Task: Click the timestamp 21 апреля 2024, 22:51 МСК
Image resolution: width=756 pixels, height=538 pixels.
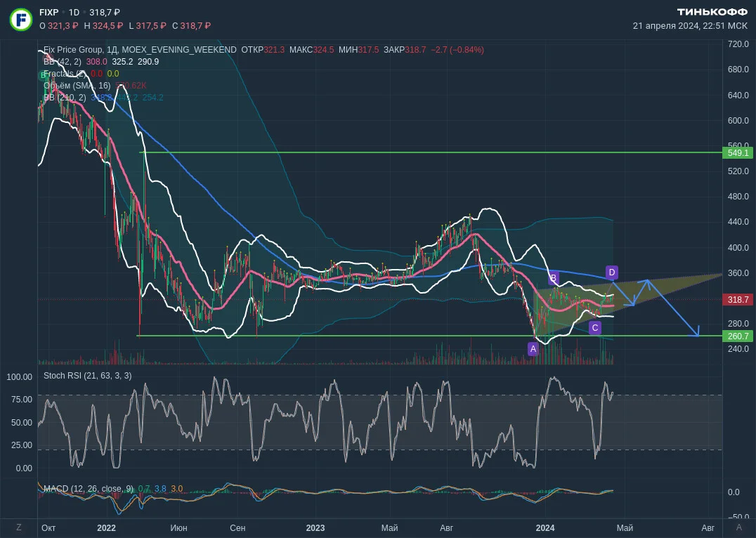Action: [x=690, y=26]
